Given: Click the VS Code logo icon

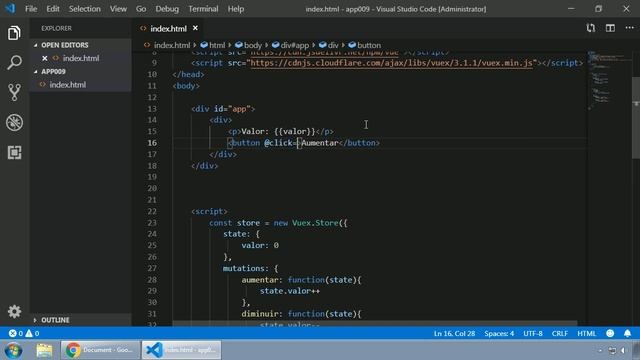Looking at the screenshot, I should pos(10,9).
